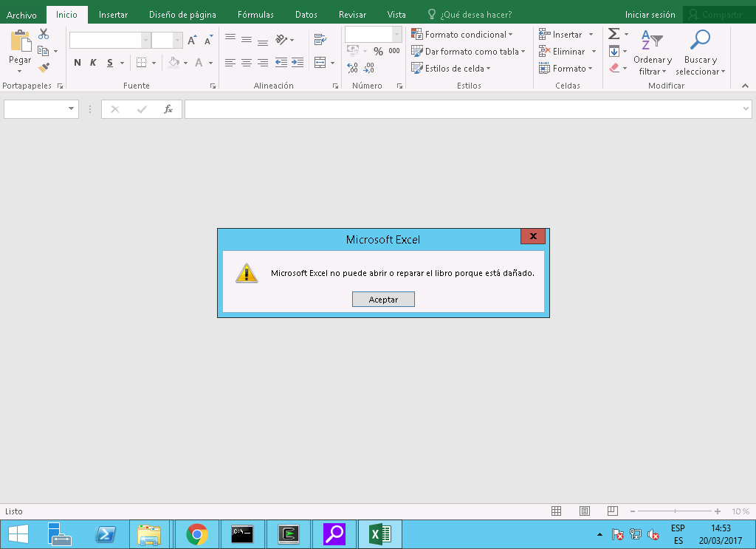The width and height of the screenshot is (756, 549).
Task: Switch to the Insertar ribbon tab
Action: click(113, 15)
